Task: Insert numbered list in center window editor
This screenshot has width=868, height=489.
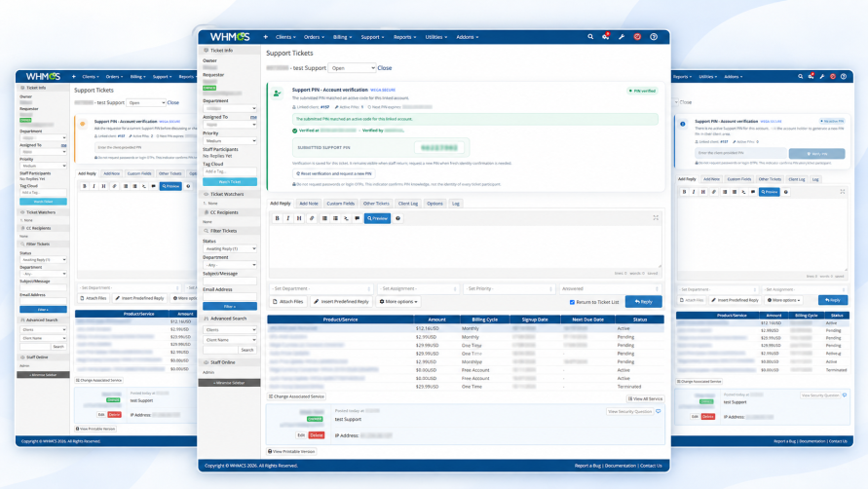Action: coord(335,218)
